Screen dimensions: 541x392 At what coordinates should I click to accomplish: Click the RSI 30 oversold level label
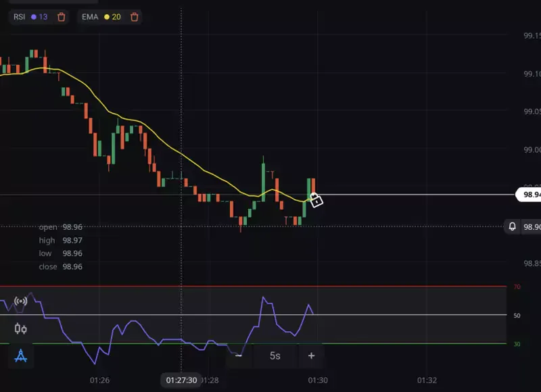[517, 344]
